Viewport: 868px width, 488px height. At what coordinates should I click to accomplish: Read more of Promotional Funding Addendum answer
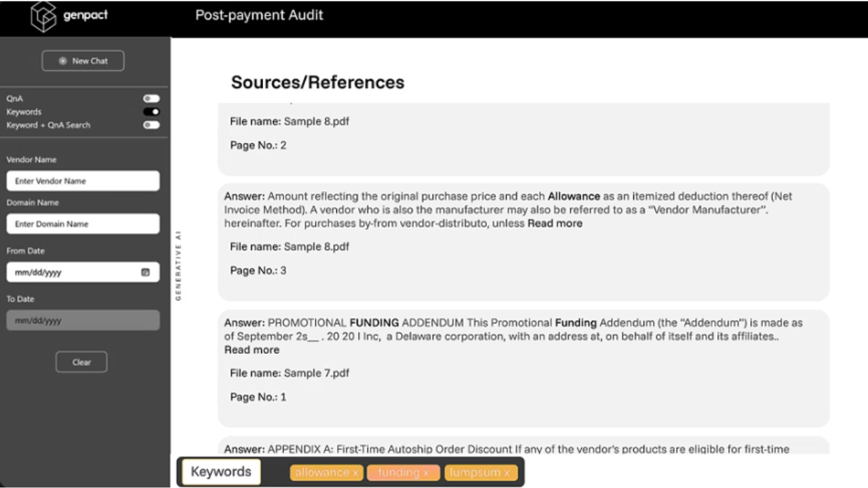click(x=252, y=350)
